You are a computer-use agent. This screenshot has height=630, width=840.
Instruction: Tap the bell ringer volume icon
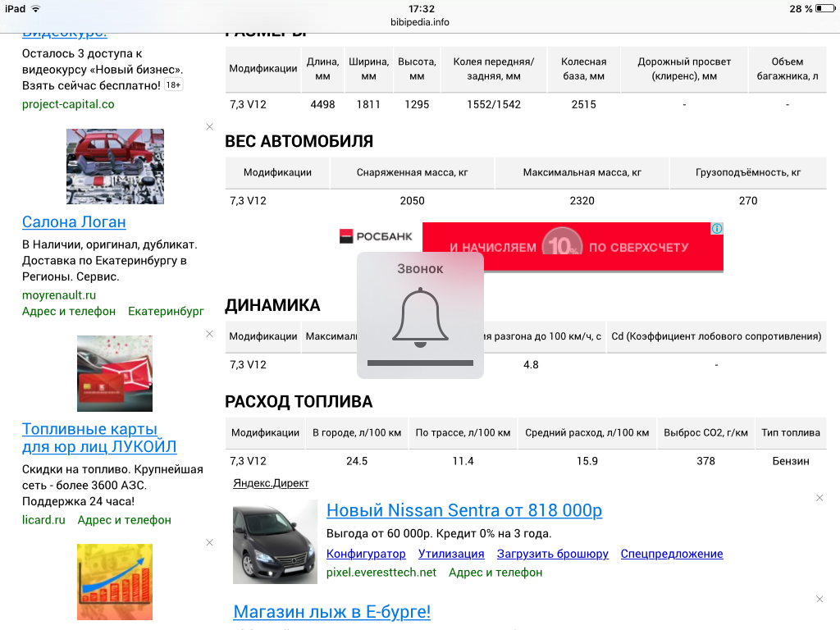click(420, 317)
